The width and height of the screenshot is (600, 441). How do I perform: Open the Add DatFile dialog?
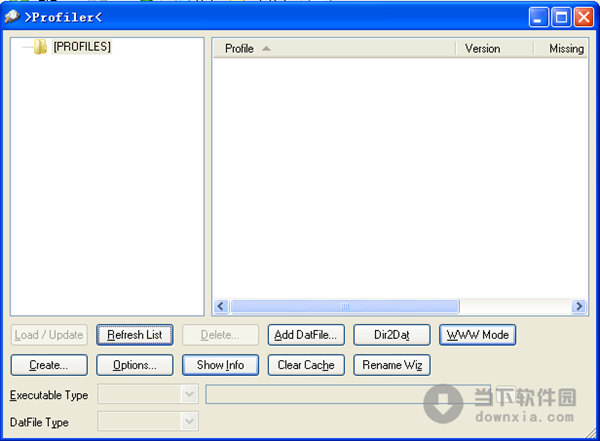(306, 335)
